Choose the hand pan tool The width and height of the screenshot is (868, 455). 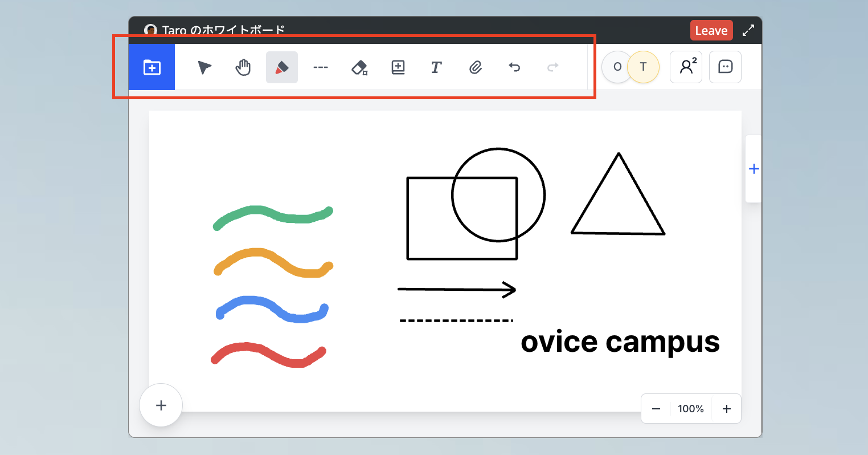[243, 67]
